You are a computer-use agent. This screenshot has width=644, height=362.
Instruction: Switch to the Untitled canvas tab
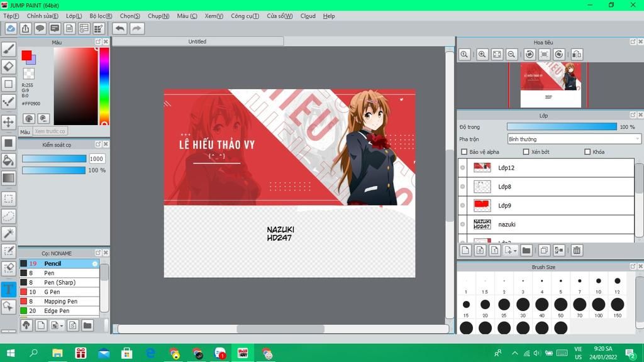click(x=197, y=41)
